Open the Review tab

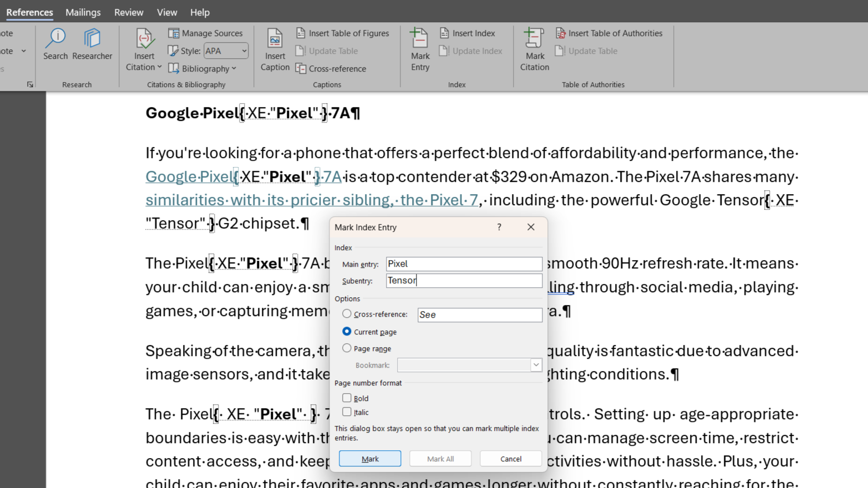pos(129,12)
